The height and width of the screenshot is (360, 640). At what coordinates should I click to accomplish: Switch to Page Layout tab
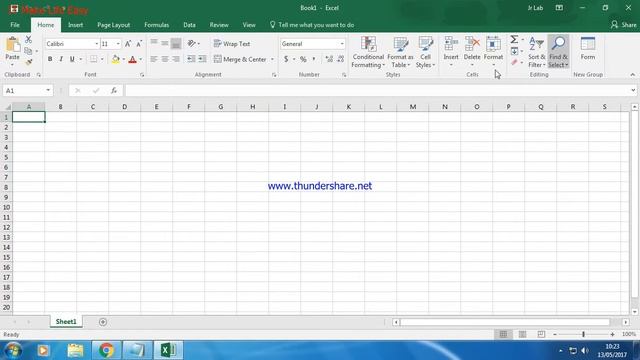[x=113, y=25]
